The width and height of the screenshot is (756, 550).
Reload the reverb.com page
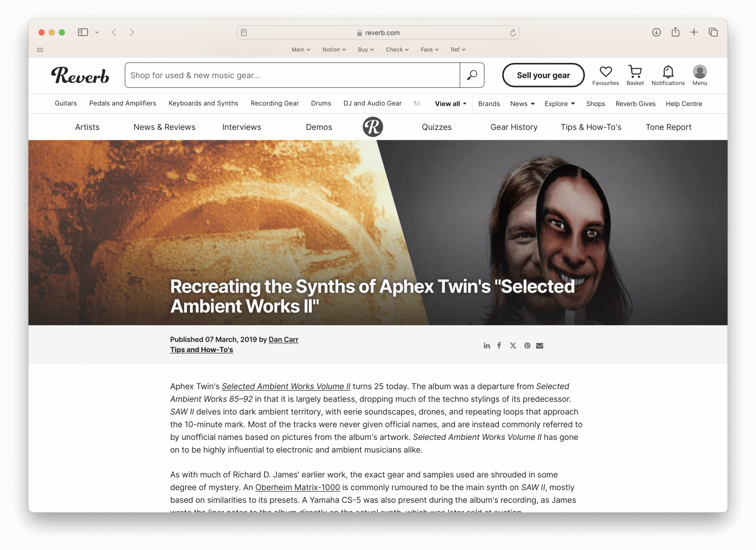coord(513,33)
